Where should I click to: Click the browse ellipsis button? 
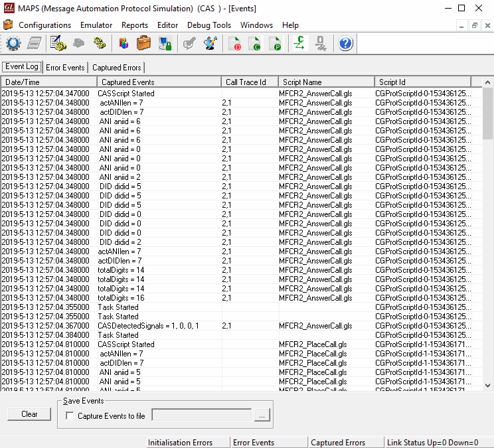[x=262, y=415]
